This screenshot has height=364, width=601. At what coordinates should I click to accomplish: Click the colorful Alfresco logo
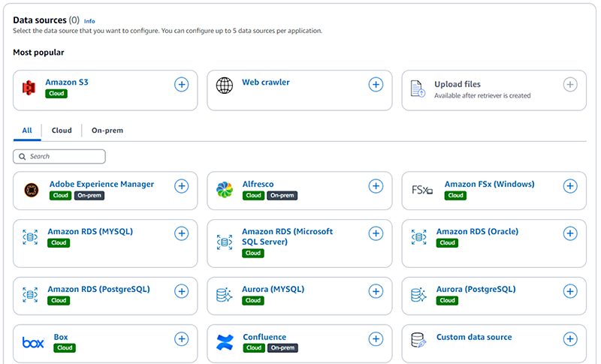click(x=225, y=190)
